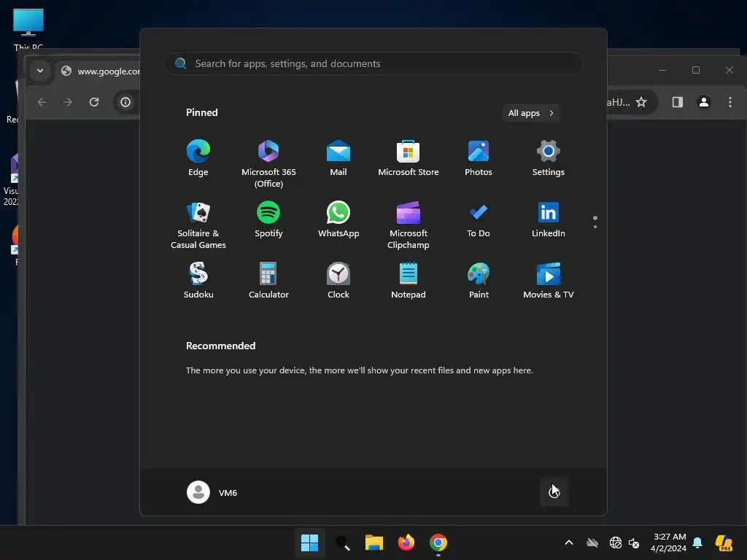The image size is (747, 560).
Task: Open the Mail app
Action: (x=338, y=158)
